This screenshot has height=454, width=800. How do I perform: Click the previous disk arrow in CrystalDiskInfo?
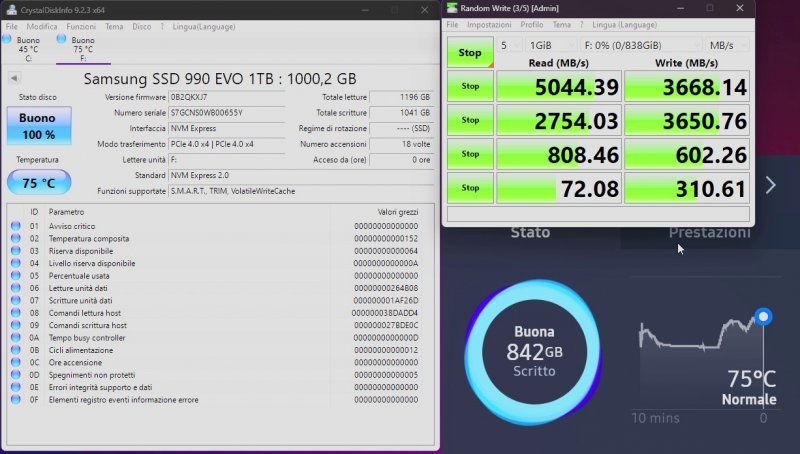[14, 78]
